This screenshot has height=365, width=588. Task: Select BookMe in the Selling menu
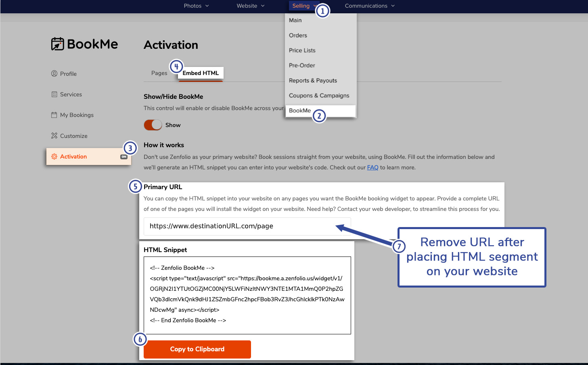[320, 111]
